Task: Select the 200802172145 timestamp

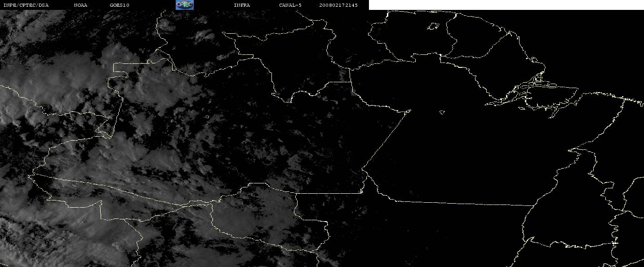Action: click(338, 5)
